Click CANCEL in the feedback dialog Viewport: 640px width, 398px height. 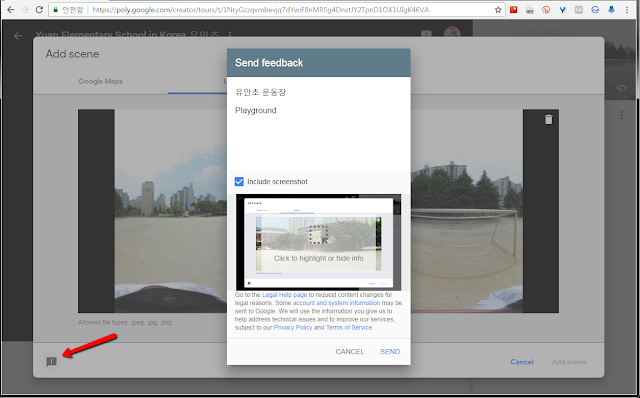[350, 351]
